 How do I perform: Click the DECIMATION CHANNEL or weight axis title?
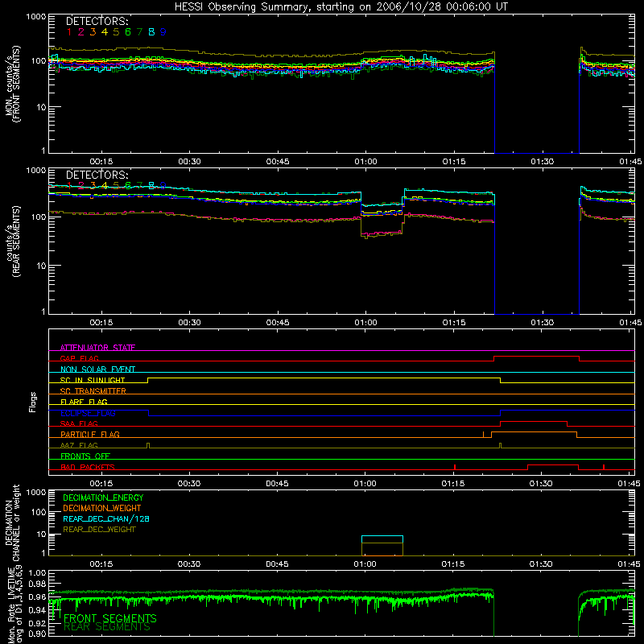coord(13,522)
